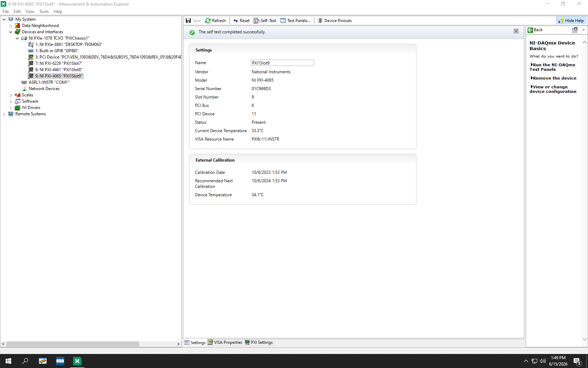Open the Edit menu

point(17,12)
